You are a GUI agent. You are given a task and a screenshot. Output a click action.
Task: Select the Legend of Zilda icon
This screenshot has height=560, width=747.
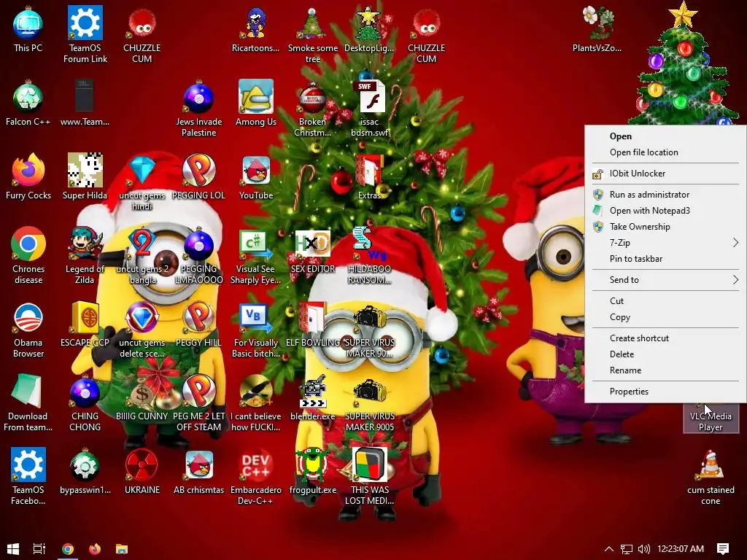85,256
